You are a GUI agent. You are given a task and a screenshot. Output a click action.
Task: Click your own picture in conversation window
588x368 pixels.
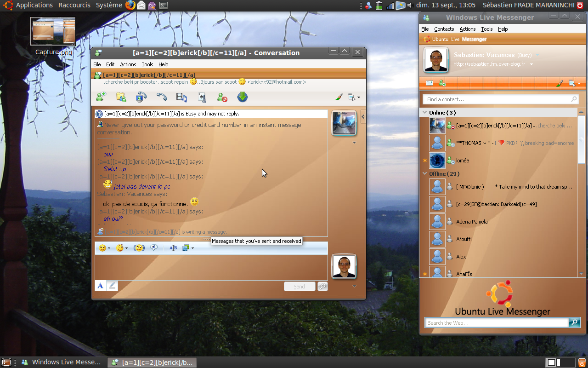[344, 266]
